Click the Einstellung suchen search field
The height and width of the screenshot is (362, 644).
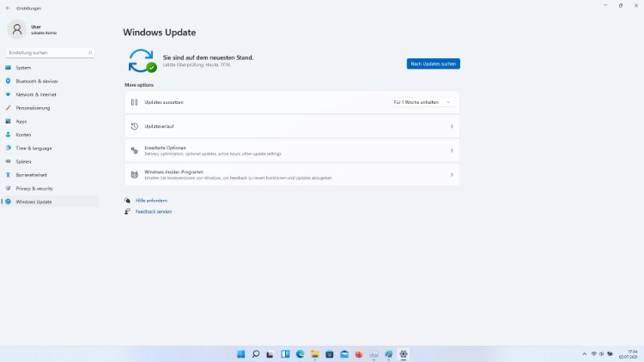click(x=50, y=52)
